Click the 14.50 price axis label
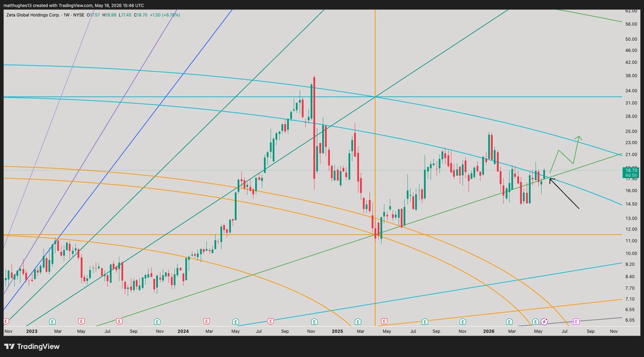 click(x=630, y=204)
